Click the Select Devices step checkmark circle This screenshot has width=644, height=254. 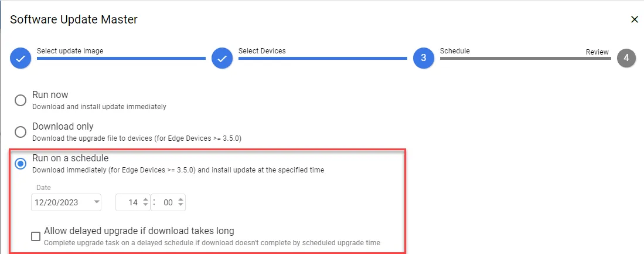222,58
